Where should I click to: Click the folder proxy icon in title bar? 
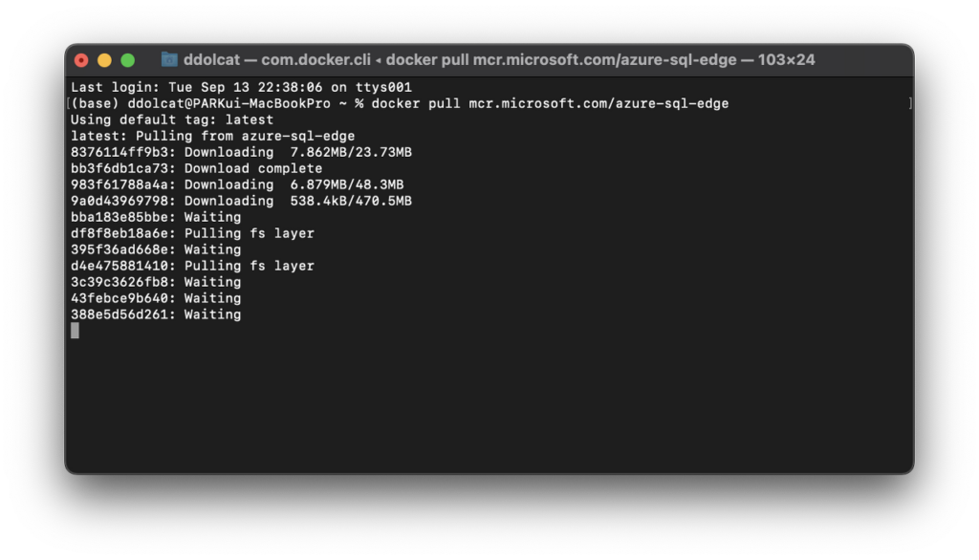point(169,59)
